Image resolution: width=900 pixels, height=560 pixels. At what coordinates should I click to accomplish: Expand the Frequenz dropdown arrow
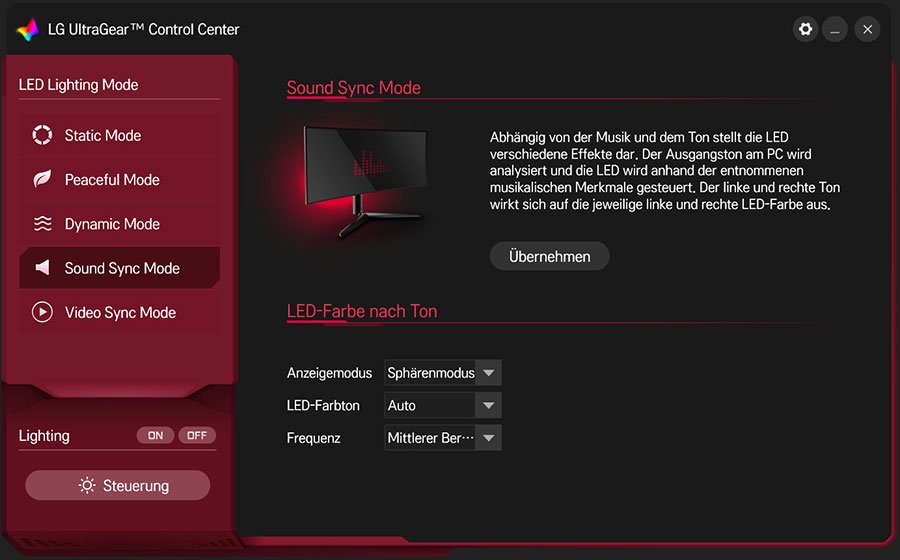click(488, 438)
